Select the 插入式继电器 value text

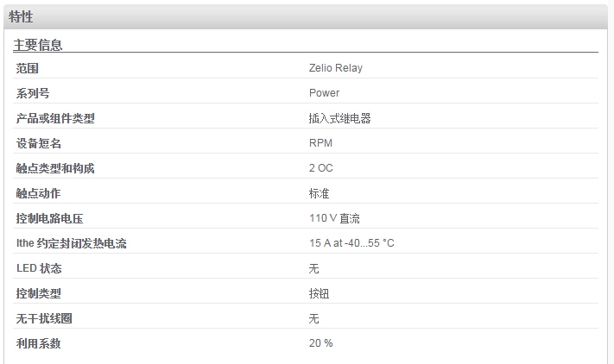coord(339,118)
